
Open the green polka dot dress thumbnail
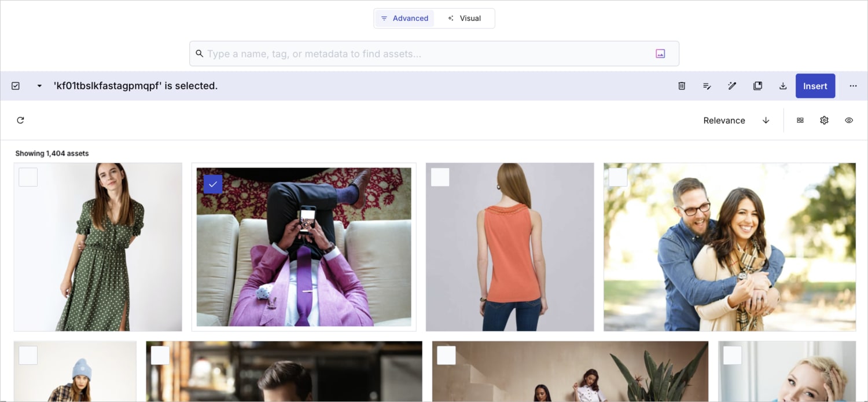[98, 247]
